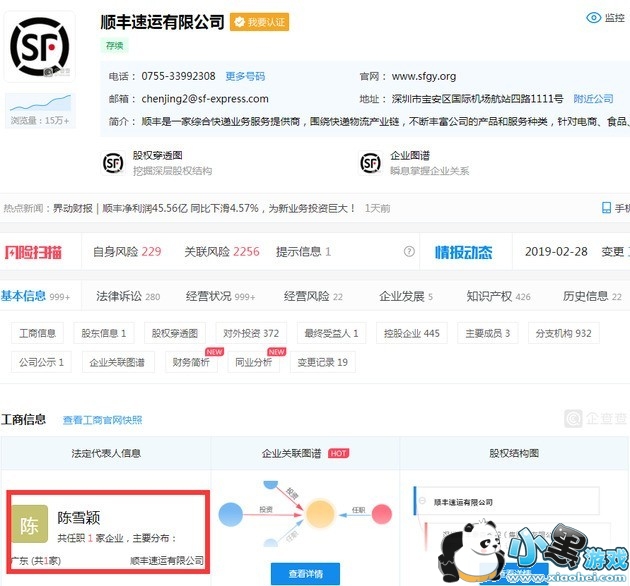Collapse the 顺丰速运有限公司 equity tree node

click(422, 501)
